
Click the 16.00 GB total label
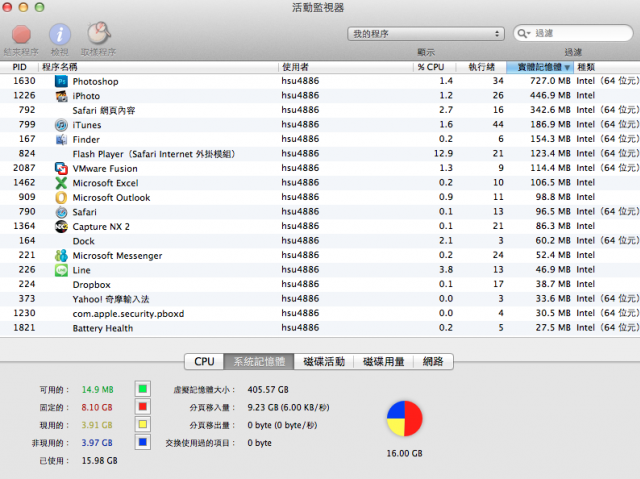404,453
